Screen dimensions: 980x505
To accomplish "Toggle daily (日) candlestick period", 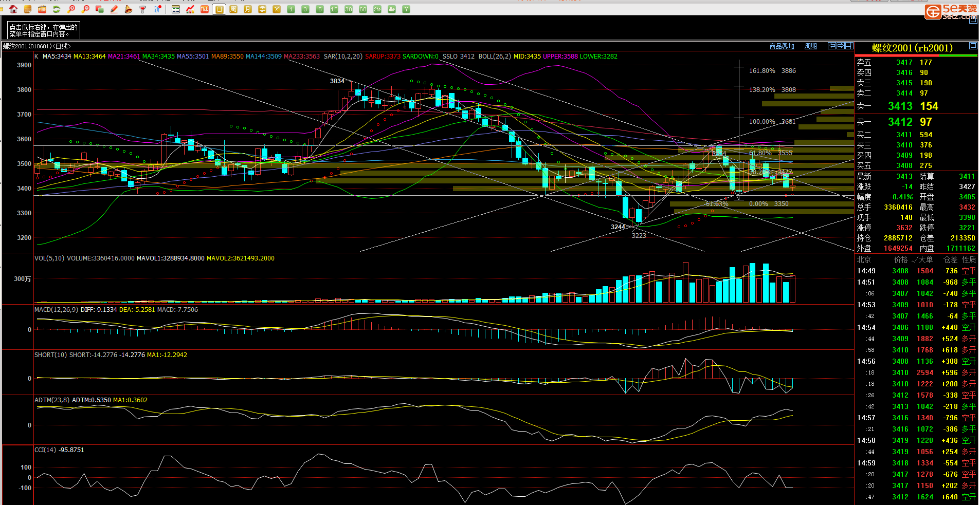I will point(219,9).
